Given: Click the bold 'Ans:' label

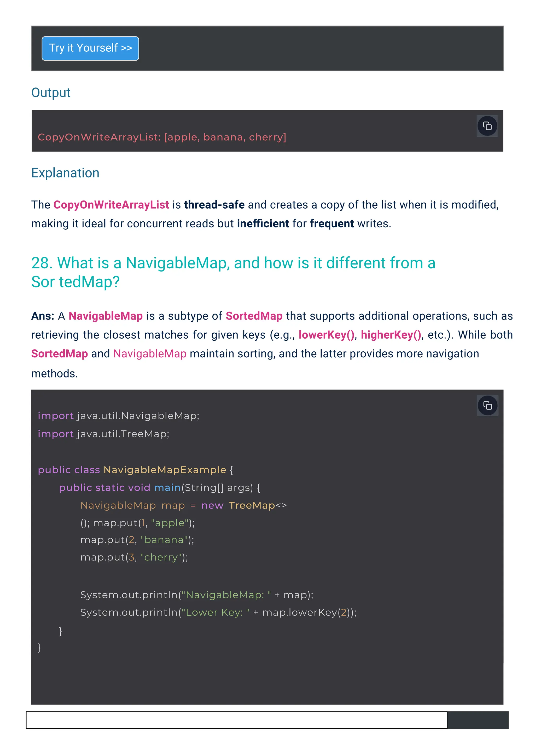Looking at the screenshot, I should coord(43,316).
